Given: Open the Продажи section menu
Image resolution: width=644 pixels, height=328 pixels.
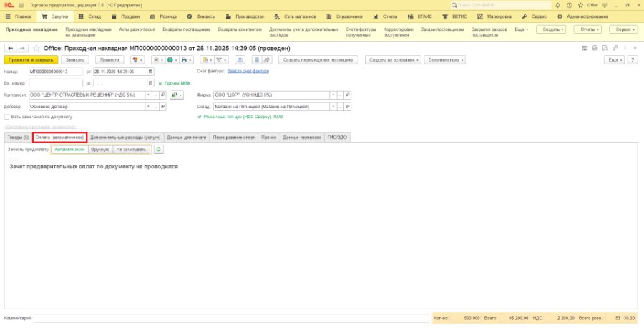Looking at the screenshot, I should coord(126,17).
